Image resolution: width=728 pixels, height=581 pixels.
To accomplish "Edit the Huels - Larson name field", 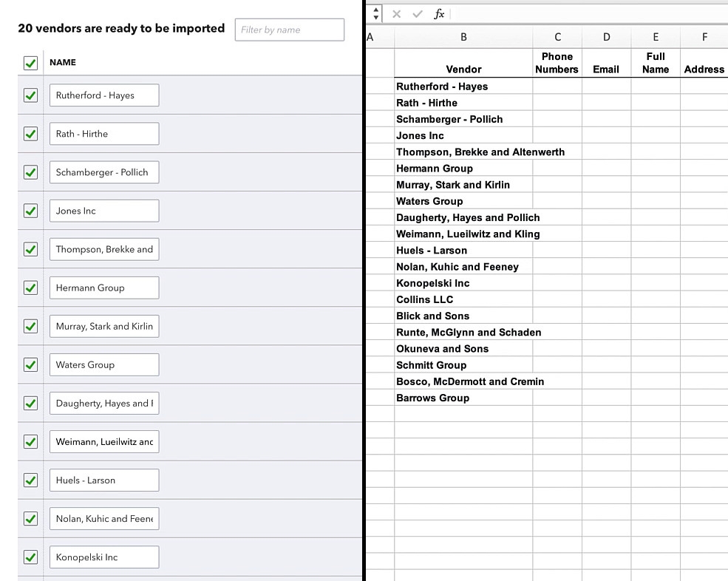I will (104, 480).
